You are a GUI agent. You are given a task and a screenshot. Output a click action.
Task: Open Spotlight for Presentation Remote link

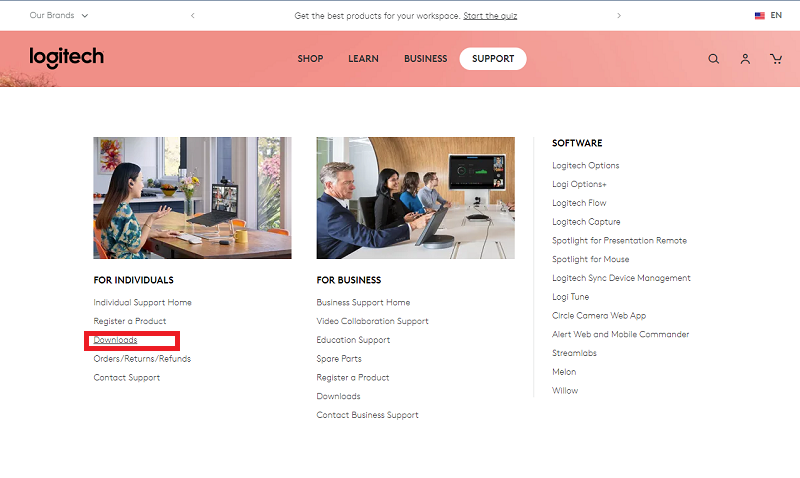click(619, 241)
